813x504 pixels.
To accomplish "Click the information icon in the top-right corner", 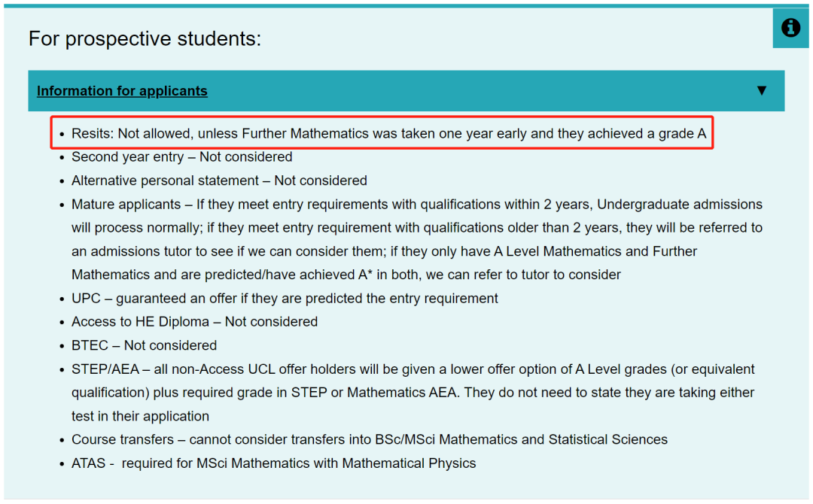I will click(790, 27).
